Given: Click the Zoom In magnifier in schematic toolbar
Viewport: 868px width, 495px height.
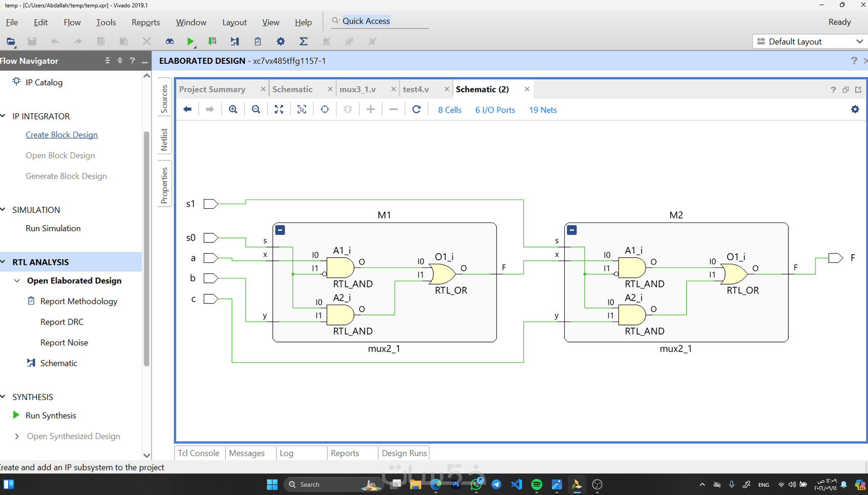Looking at the screenshot, I should tap(233, 109).
